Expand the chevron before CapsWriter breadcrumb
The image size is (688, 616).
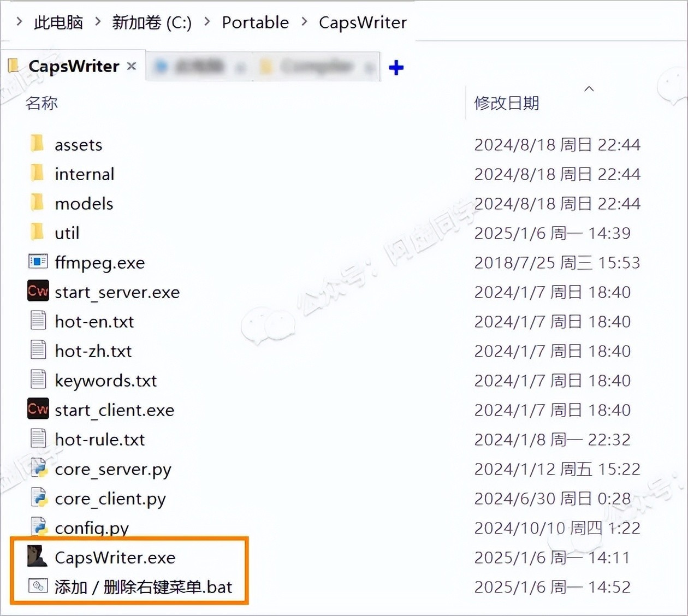click(x=304, y=22)
